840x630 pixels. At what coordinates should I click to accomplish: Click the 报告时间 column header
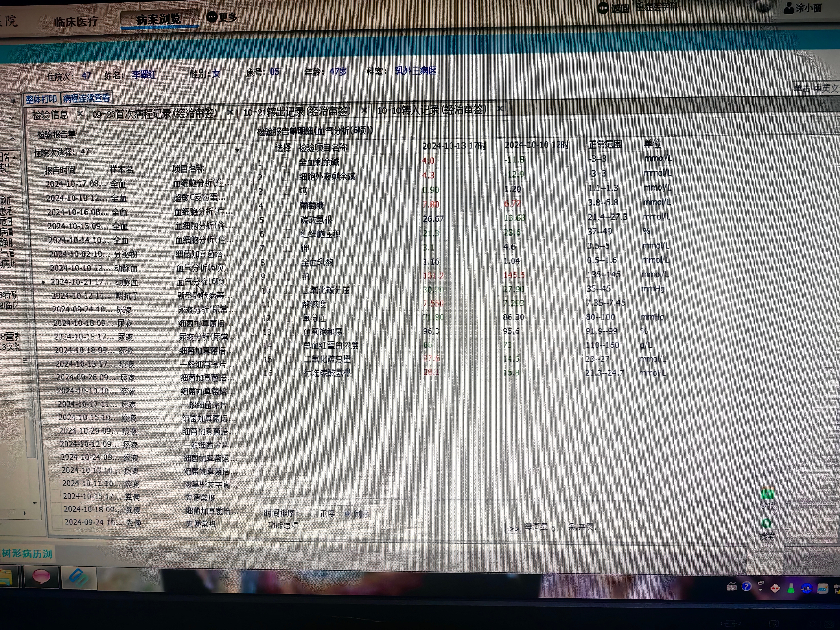[x=60, y=170]
